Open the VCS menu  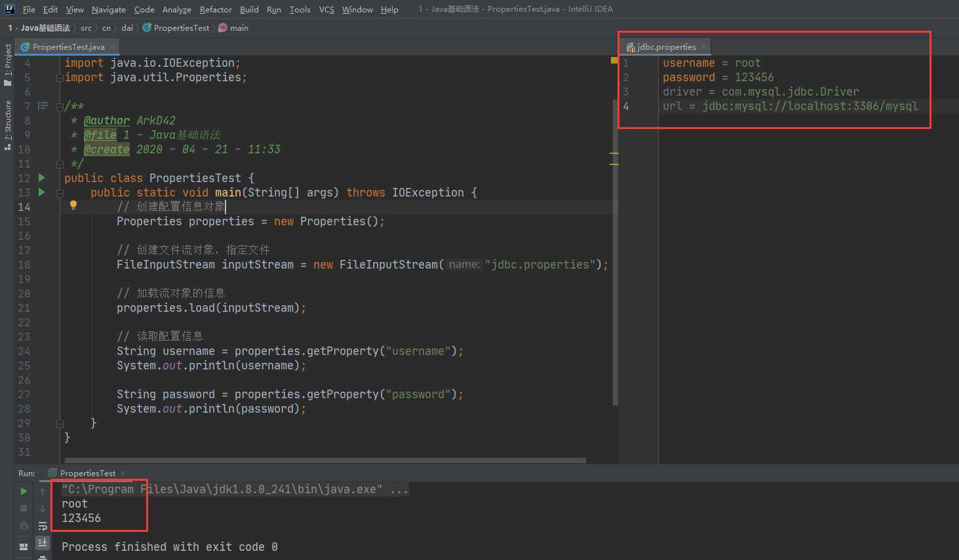[x=326, y=9]
